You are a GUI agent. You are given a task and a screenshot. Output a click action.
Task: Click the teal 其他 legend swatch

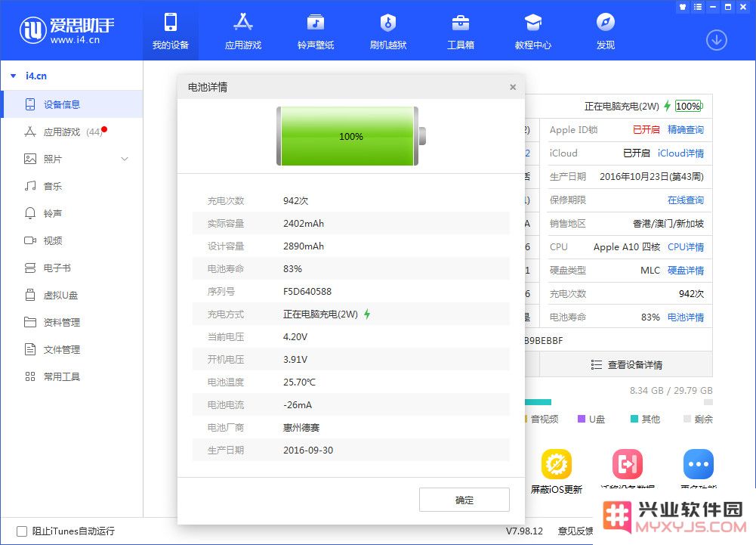[634, 419]
